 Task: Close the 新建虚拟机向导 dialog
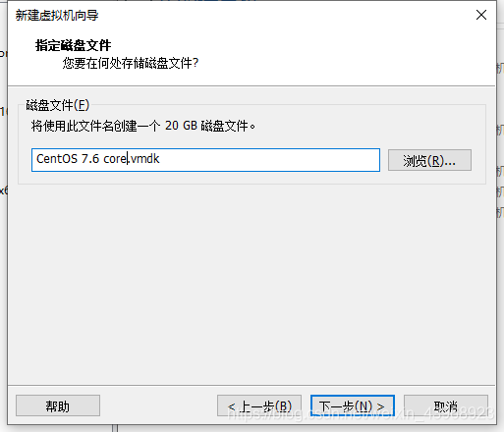coord(481,15)
